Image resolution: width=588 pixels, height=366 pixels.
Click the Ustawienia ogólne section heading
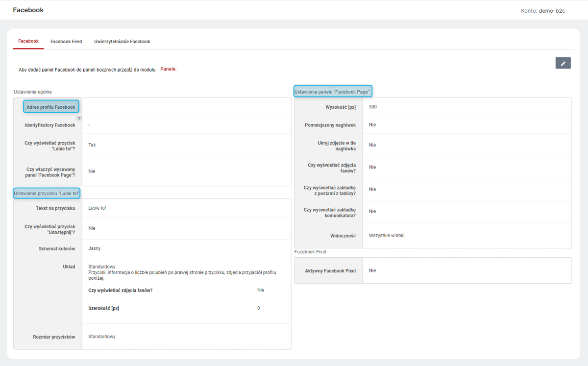pos(33,92)
